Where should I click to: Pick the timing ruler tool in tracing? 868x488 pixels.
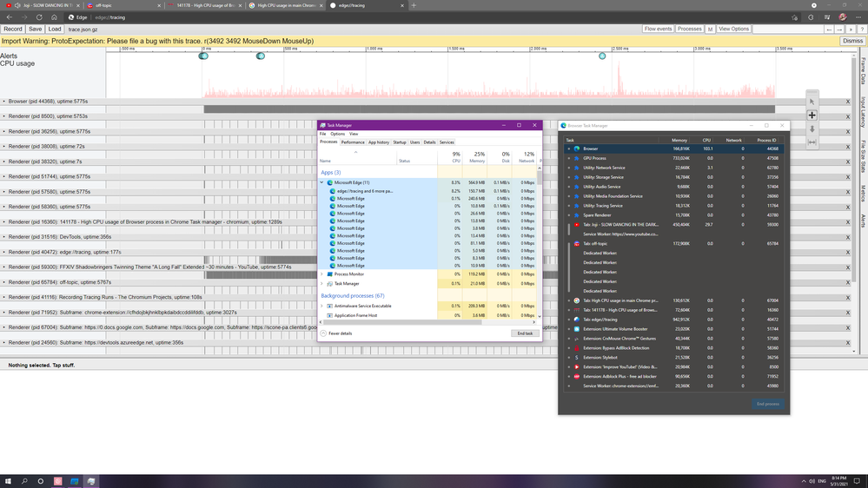[812, 142]
